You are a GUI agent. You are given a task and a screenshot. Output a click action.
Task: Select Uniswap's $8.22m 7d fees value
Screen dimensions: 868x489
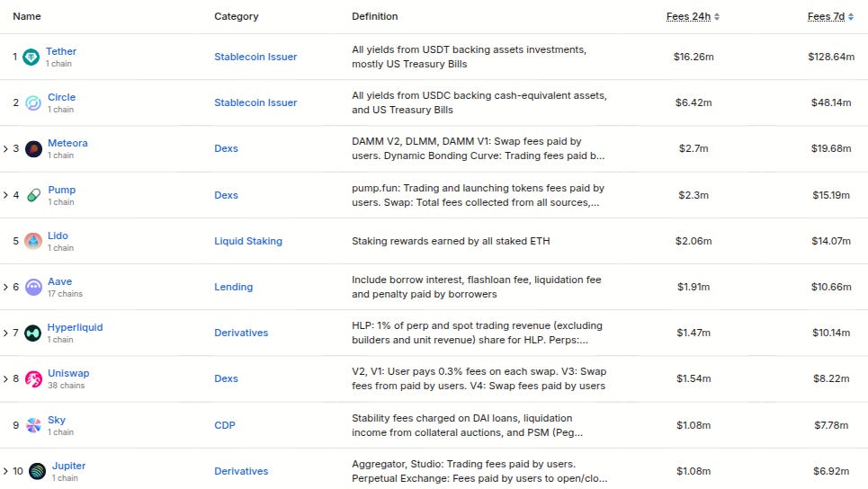(831, 379)
